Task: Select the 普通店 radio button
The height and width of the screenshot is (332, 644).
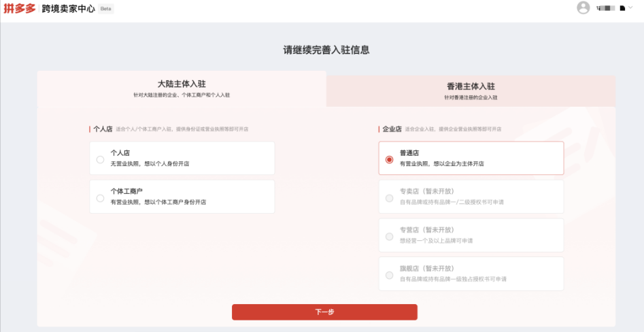Action: 390,159
